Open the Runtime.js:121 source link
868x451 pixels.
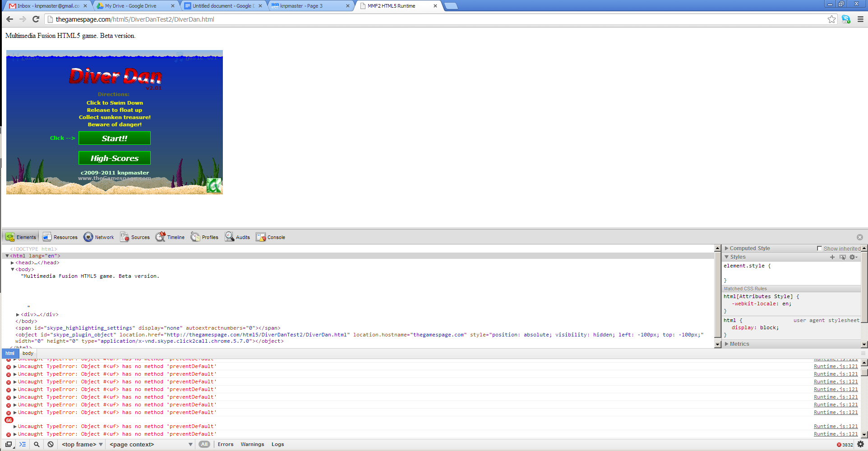coord(836,367)
